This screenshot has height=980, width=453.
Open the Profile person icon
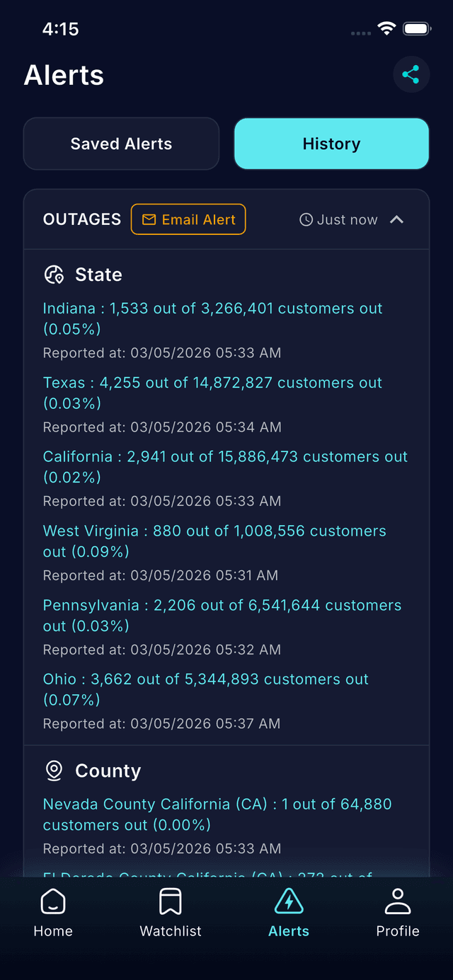coord(398,901)
